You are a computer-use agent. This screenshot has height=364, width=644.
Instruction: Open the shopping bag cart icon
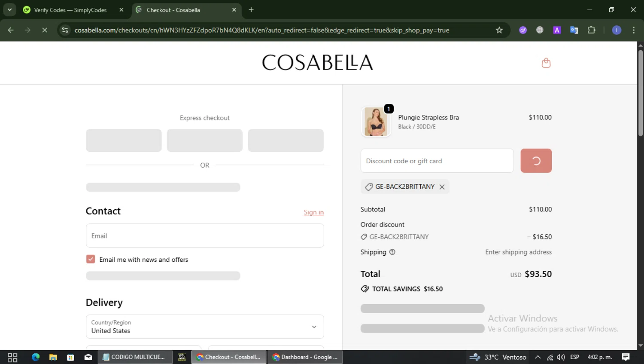click(x=546, y=63)
